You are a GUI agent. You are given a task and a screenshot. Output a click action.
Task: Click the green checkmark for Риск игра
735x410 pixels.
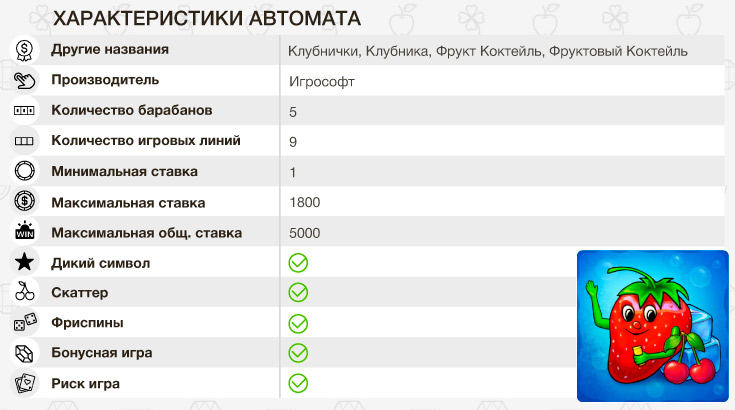coord(298,383)
